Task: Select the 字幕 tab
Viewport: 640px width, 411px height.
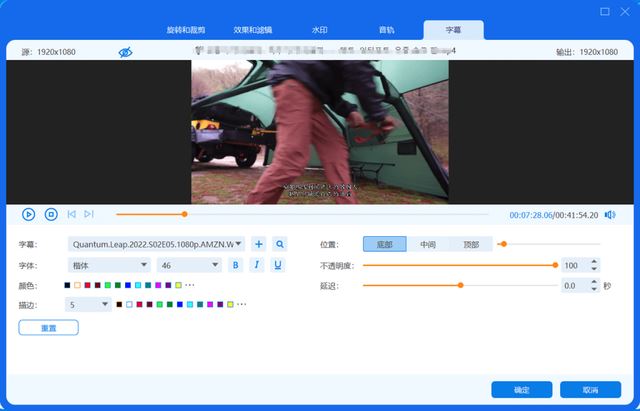Action: 453,30
